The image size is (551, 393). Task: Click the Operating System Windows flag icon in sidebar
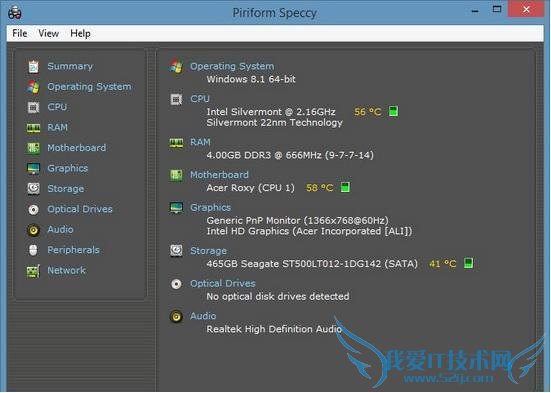(33, 87)
